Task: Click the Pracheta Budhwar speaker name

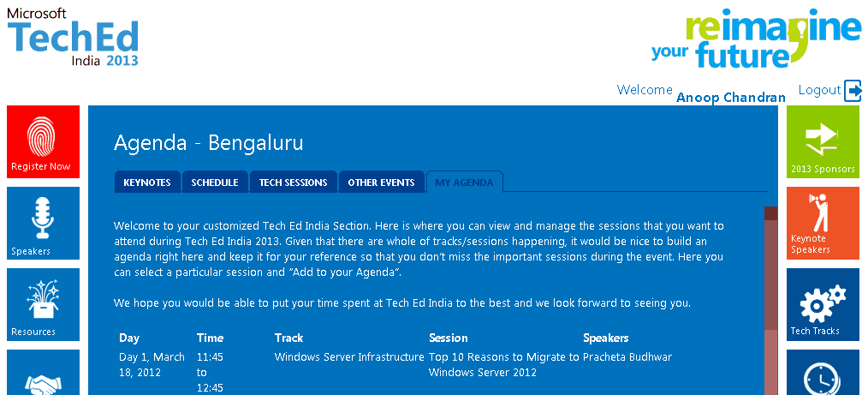Action: (x=627, y=357)
